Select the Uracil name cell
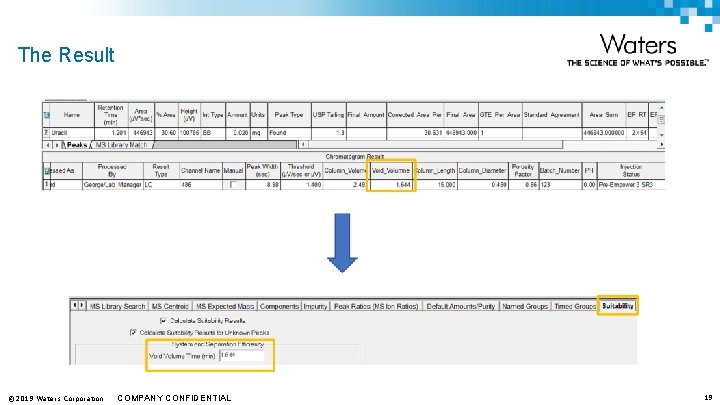Screen dimensions: 720x405 click(x=72, y=133)
